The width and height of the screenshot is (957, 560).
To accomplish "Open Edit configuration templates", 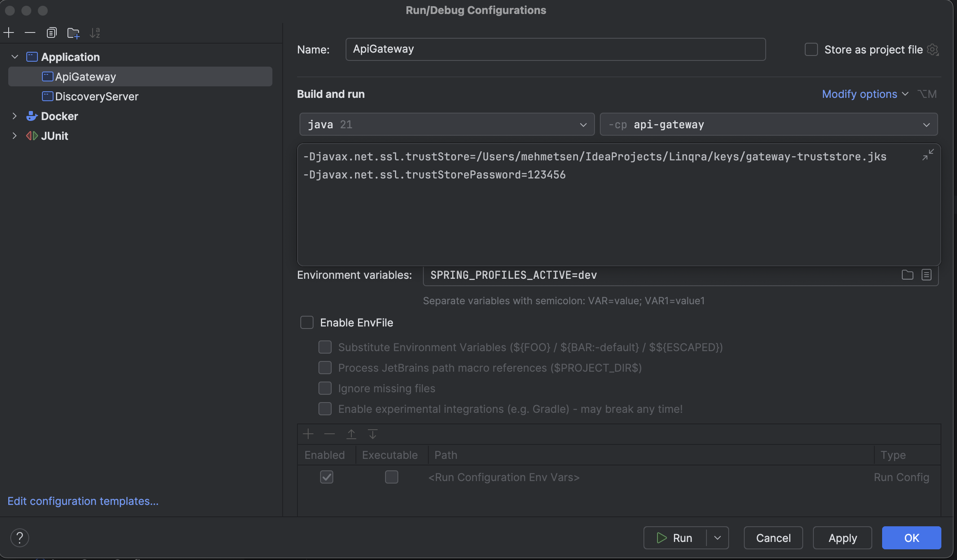I will pos(82,501).
